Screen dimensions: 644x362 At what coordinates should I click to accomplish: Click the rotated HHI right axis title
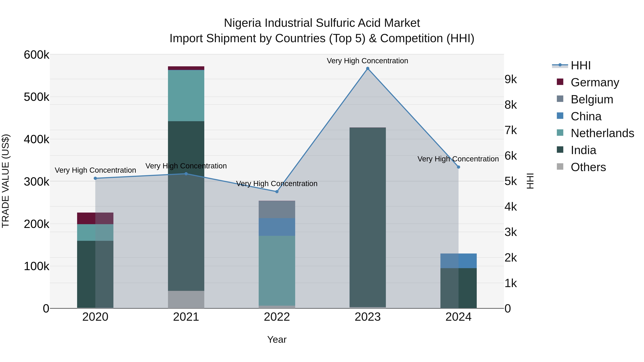click(530, 181)
